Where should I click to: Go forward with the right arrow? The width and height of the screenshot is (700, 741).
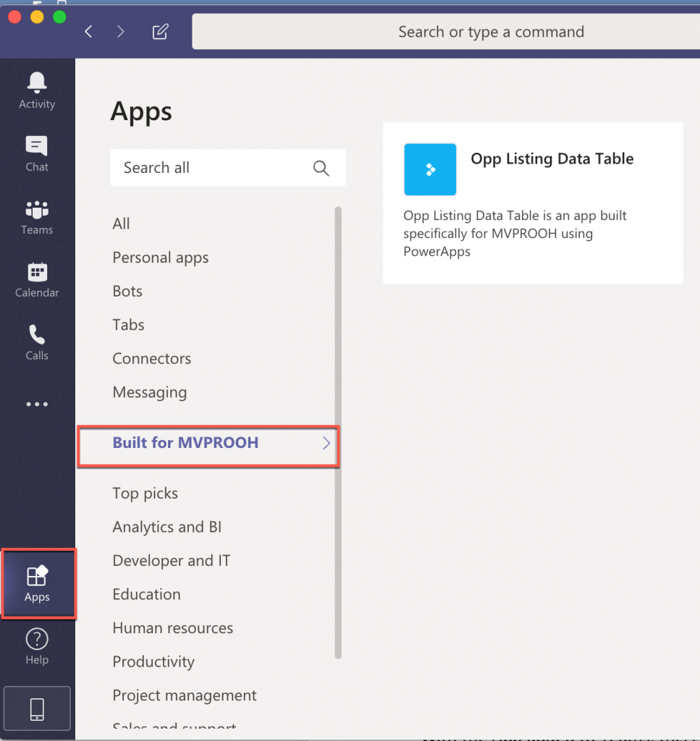[120, 32]
